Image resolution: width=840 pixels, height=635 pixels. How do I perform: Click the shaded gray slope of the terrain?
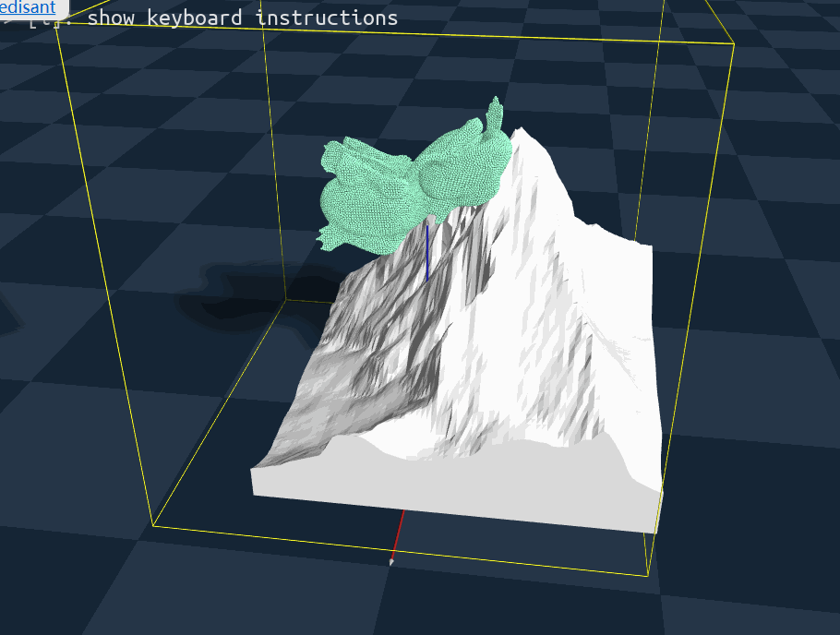point(369,360)
